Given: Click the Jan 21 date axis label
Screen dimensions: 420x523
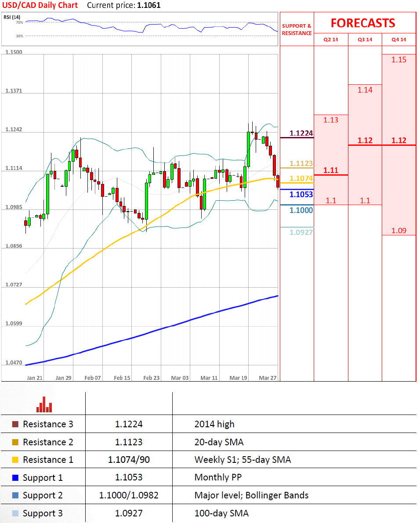Looking at the screenshot, I should coord(35,378).
